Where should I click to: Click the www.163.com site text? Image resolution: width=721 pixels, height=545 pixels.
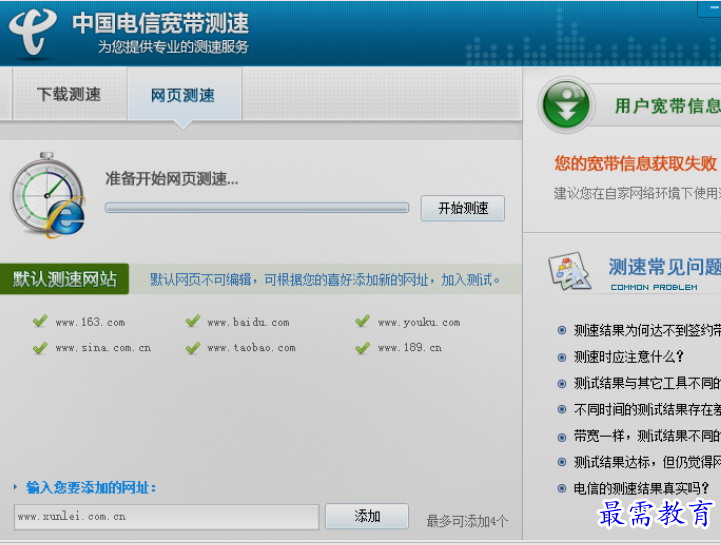90,322
